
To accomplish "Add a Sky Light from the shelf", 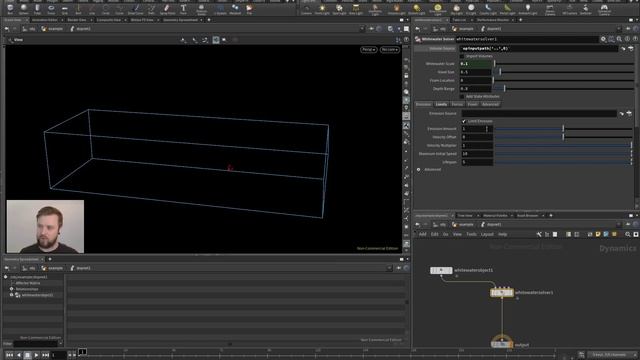I will coord(456,9).
